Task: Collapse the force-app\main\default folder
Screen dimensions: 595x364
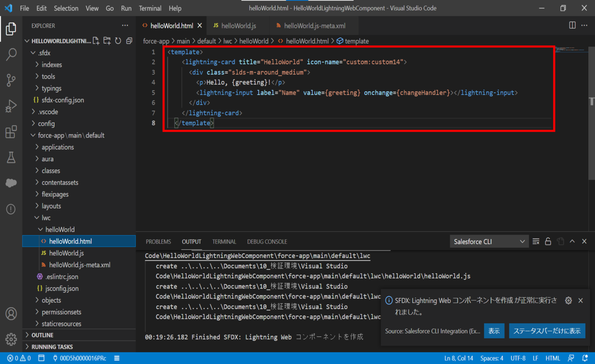Action: (71, 136)
